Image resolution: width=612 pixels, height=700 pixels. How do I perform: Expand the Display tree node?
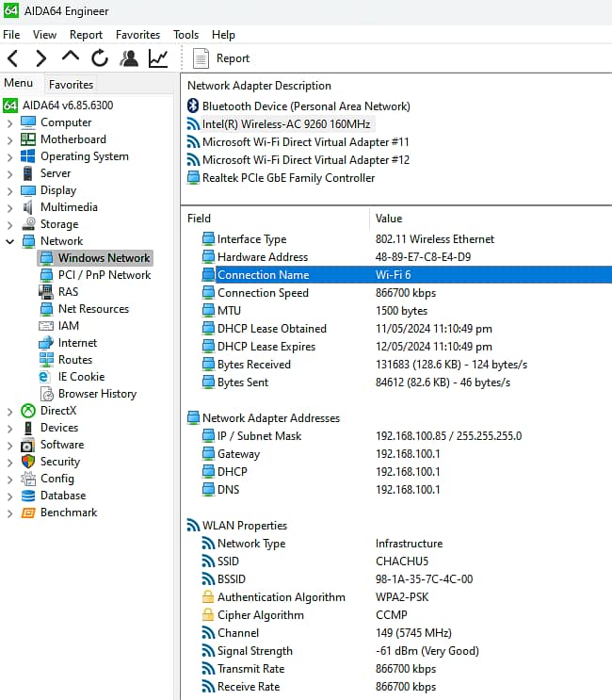pyautogui.click(x=9, y=190)
